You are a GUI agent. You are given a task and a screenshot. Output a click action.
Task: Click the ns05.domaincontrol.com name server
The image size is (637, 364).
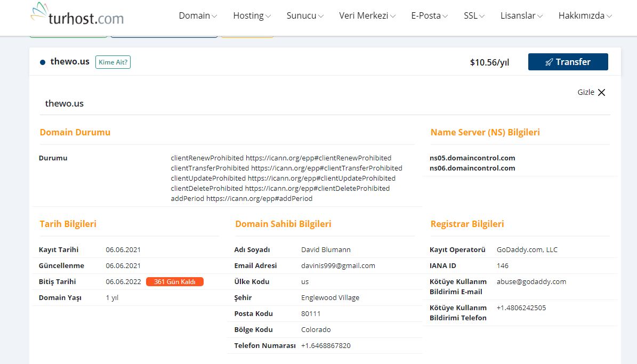click(x=472, y=158)
